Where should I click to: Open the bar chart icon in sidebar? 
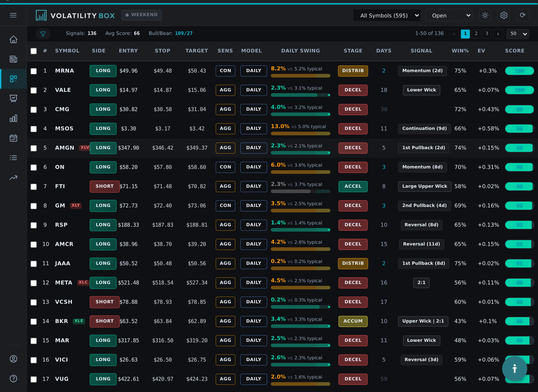click(13, 118)
